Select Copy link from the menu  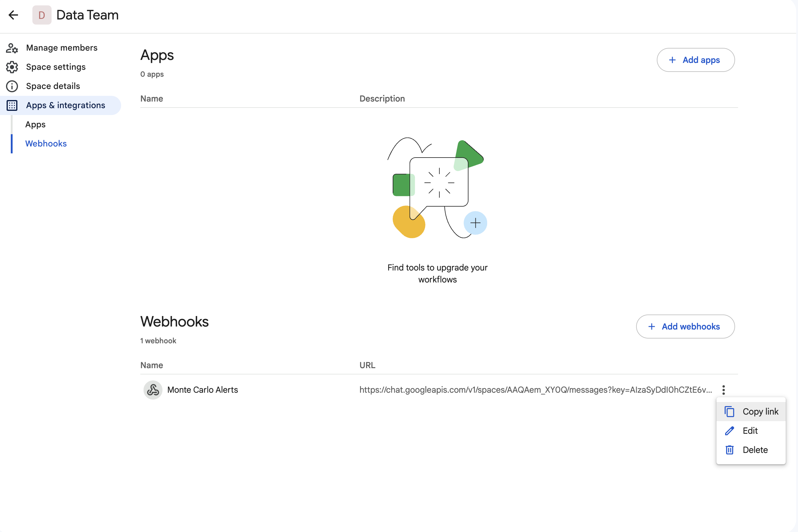click(760, 412)
